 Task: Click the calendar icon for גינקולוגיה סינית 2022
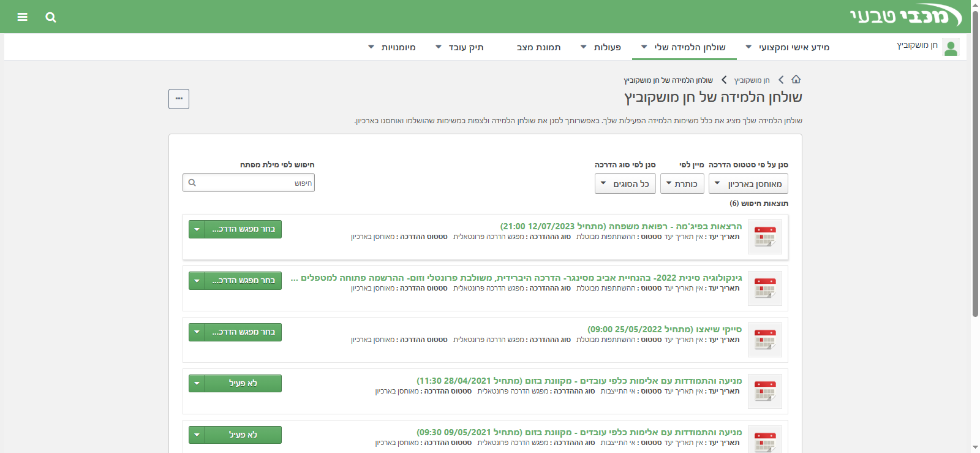(x=765, y=288)
